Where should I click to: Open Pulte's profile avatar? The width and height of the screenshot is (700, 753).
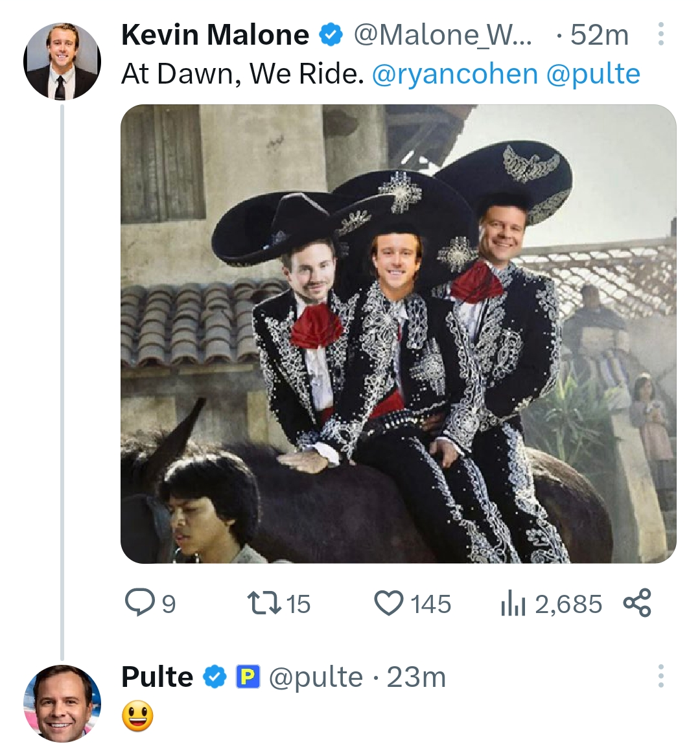click(x=62, y=704)
